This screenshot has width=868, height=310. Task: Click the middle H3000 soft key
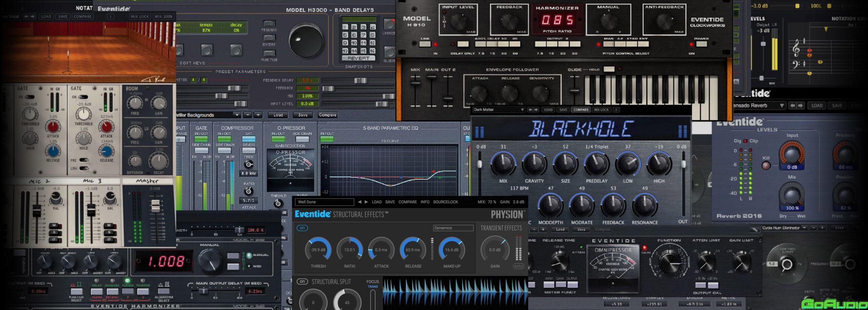pyautogui.click(x=206, y=50)
